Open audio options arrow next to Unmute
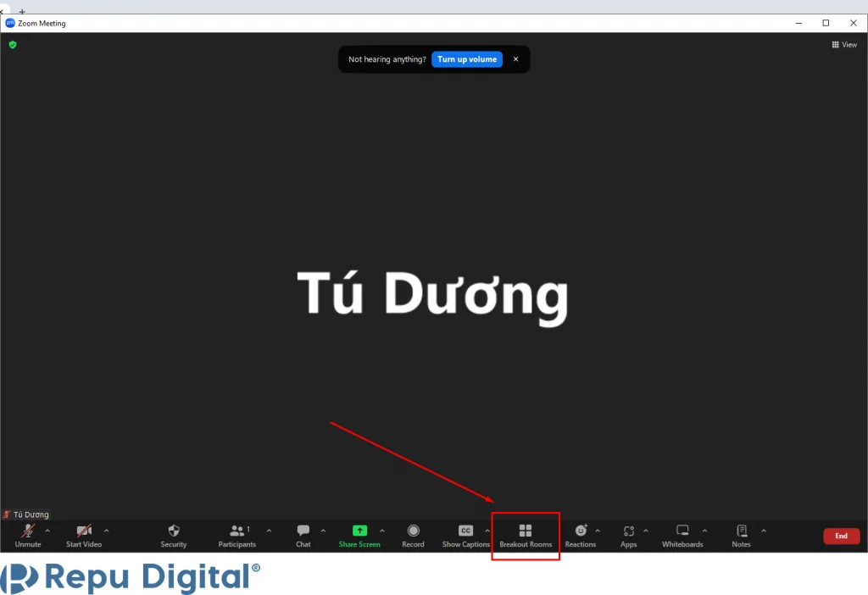The image size is (868, 595). point(47,531)
